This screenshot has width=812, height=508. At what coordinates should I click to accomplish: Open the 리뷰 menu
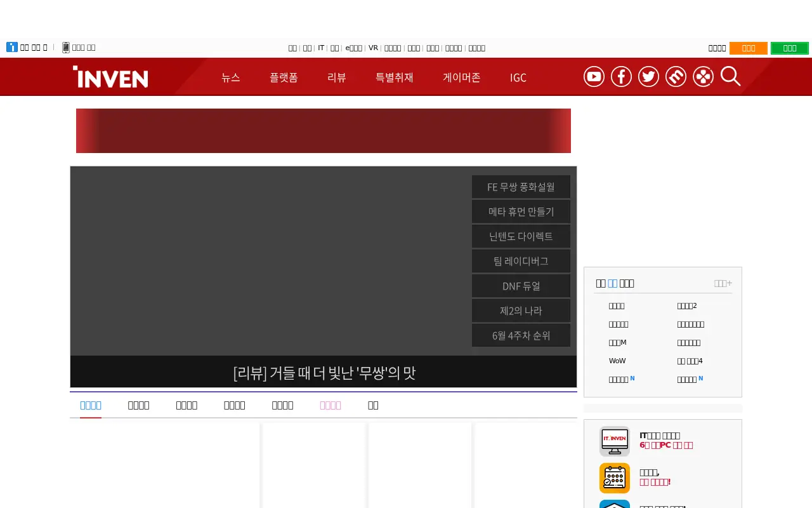tap(337, 77)
